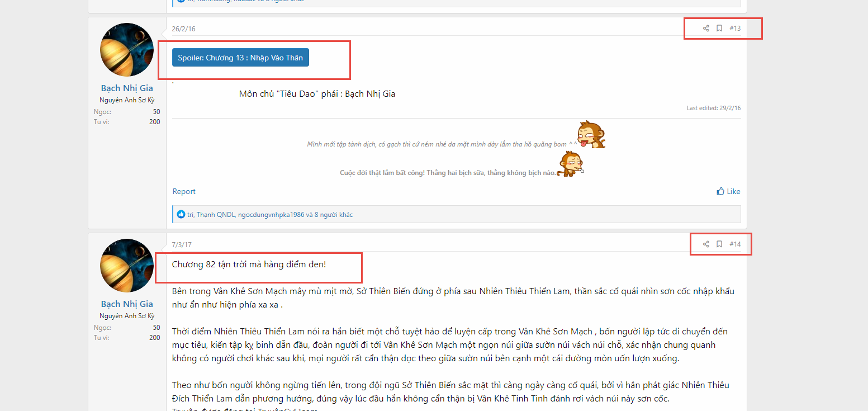Show '8 người khác' who liked post #13
Viewport: 868px width, 411px height.
click(x=334, y=215)
